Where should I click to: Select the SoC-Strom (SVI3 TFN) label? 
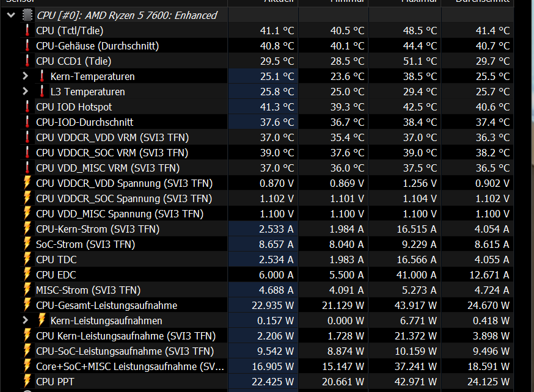click(86, 244)
